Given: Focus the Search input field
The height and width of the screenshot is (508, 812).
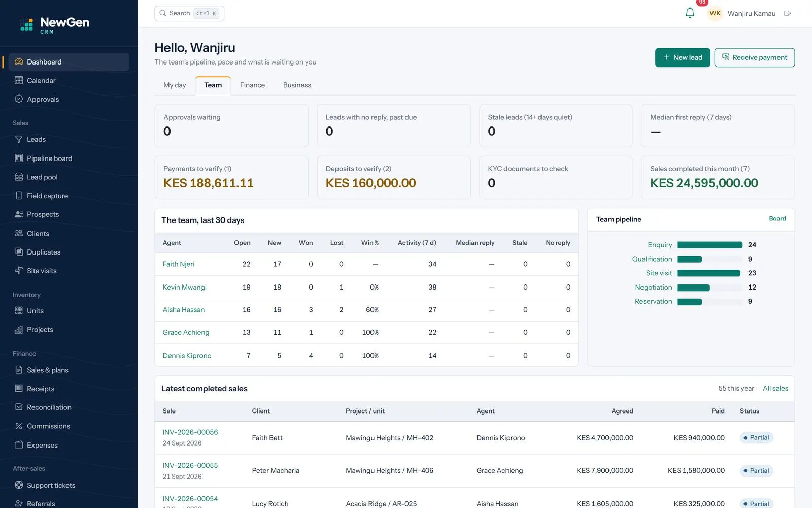Looking at the screenshot, I should [x=189, y=13].
